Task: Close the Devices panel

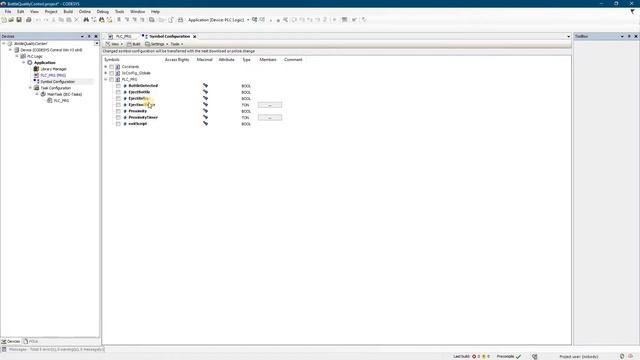Action: (96, 36)
